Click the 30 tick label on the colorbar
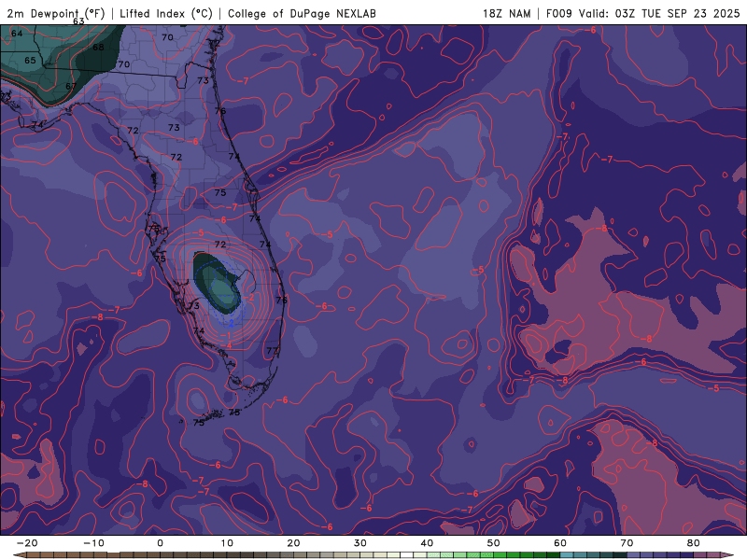Viewport: 747px width, 560px height. [360, 543]
